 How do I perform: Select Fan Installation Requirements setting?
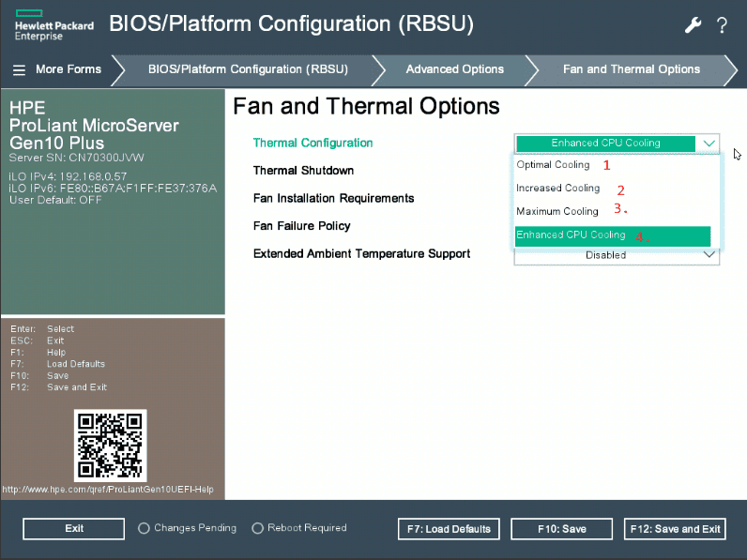coord(333,198)
